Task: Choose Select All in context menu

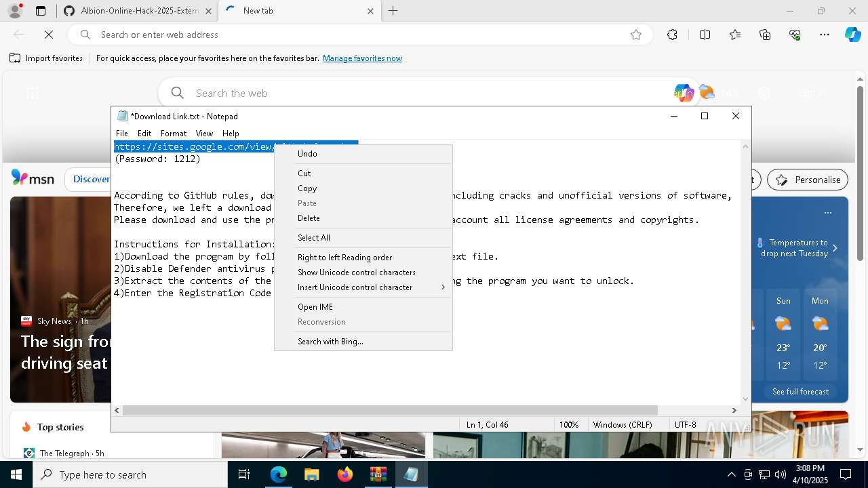Action: point(363,238)
